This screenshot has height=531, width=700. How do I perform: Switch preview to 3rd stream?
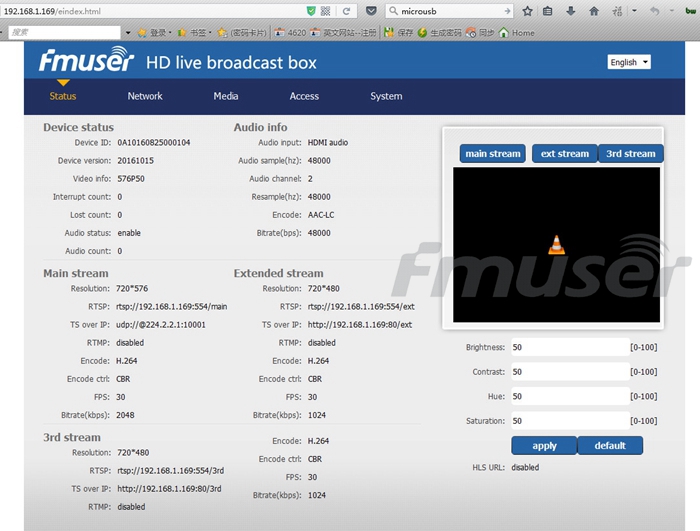click(x=631, y=154)
